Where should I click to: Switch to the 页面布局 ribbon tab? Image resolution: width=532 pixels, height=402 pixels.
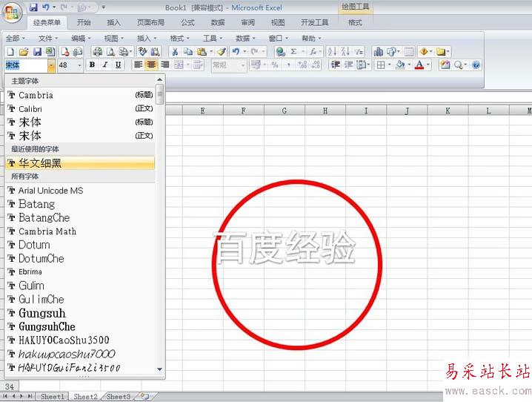[150, 23]
